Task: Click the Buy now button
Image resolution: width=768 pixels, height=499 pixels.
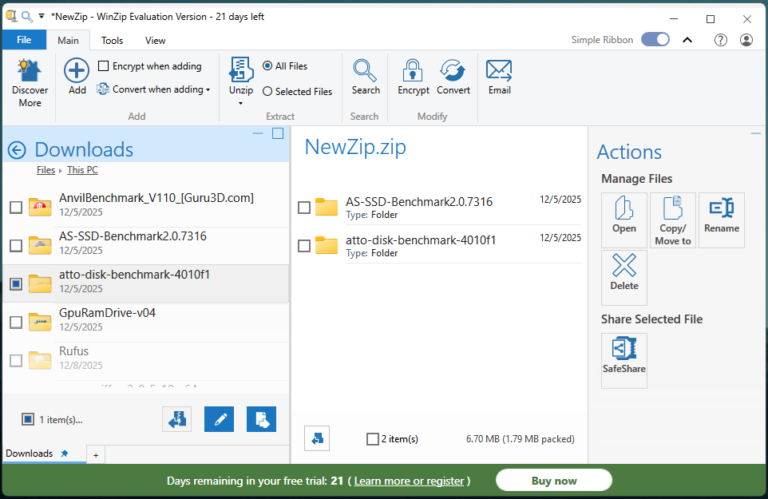Action: pyautogui.click(x=554, y=480)
